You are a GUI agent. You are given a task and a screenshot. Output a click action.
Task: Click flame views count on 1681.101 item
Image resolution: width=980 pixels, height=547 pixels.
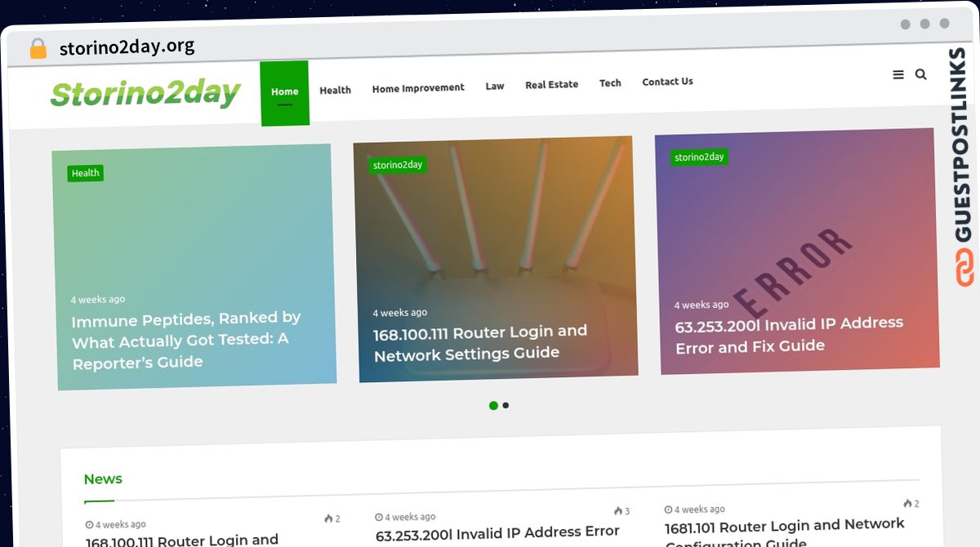911,504
